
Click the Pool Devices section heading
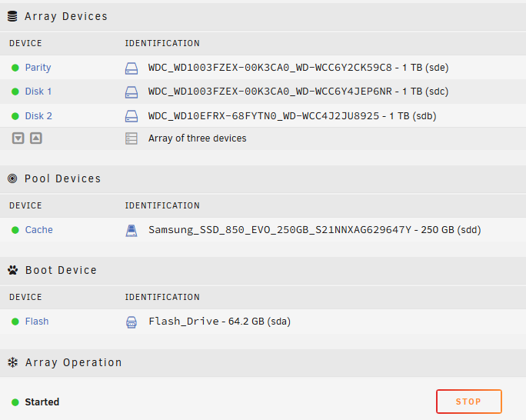coord(63,178)
